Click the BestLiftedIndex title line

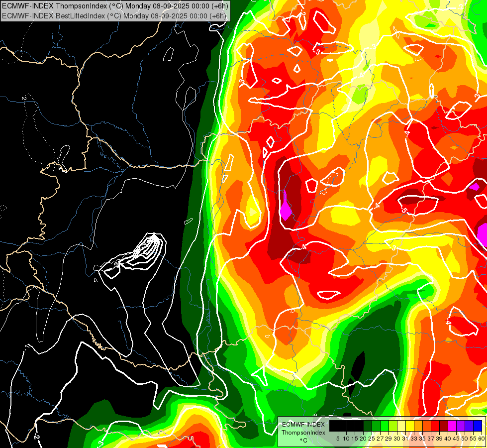pos(114,16)
